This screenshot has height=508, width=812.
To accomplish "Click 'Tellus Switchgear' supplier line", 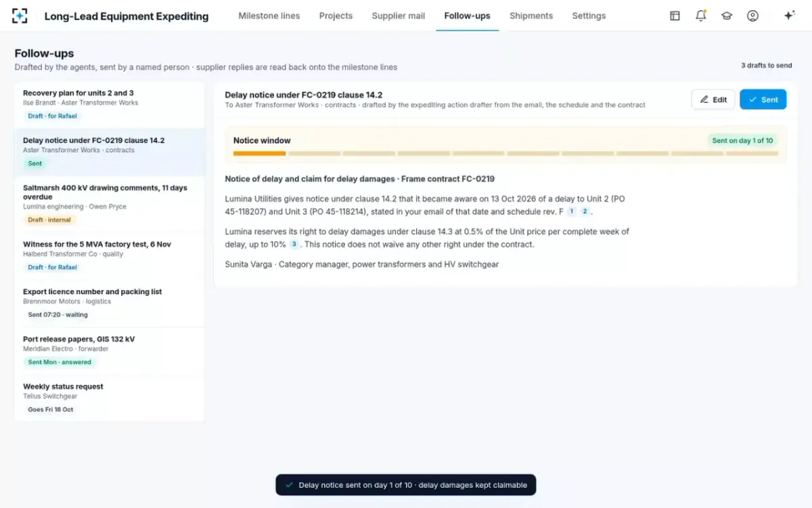I will pos(50,396).
